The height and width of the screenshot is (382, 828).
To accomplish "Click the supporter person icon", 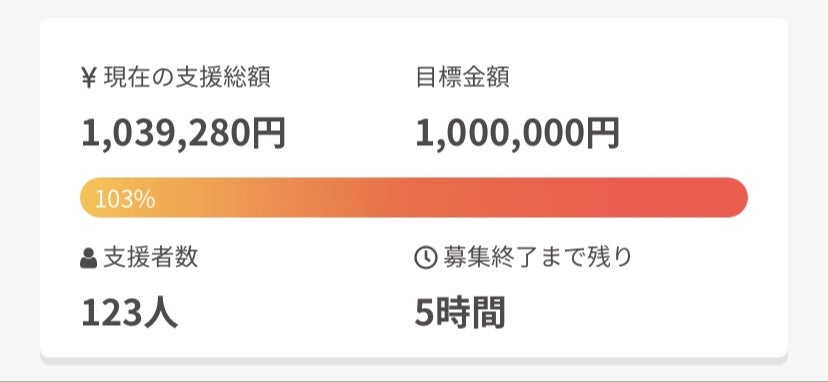I will 89,258.
